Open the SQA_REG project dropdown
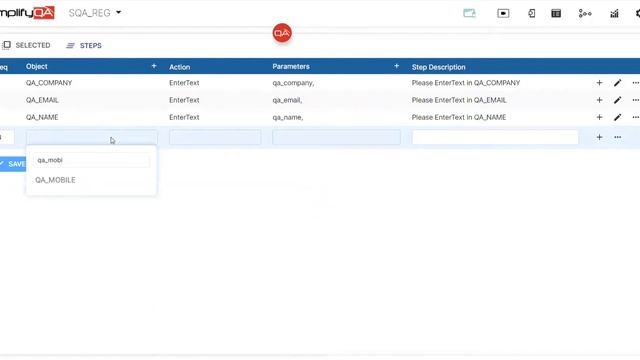 tap(95, 13)
